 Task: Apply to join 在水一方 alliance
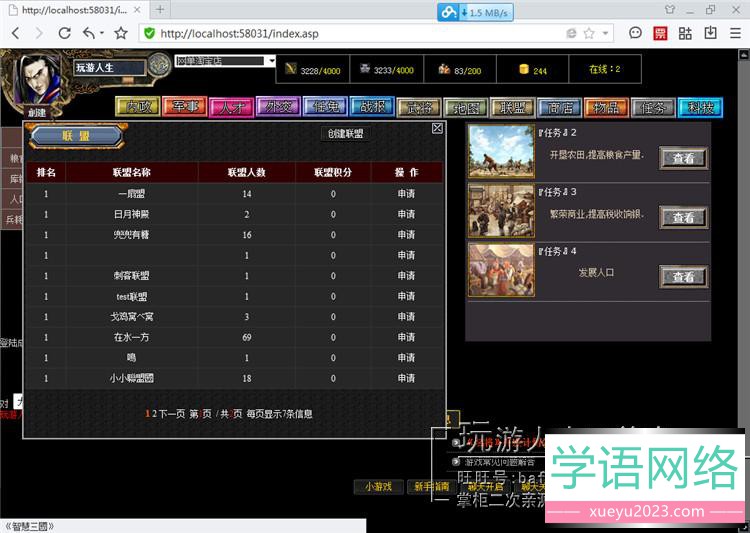click(406, 337)
